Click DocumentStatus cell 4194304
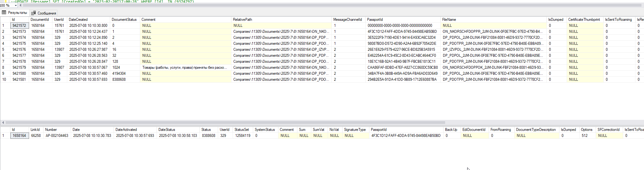This screenshot has width=644, height=170. click(125, 73)
